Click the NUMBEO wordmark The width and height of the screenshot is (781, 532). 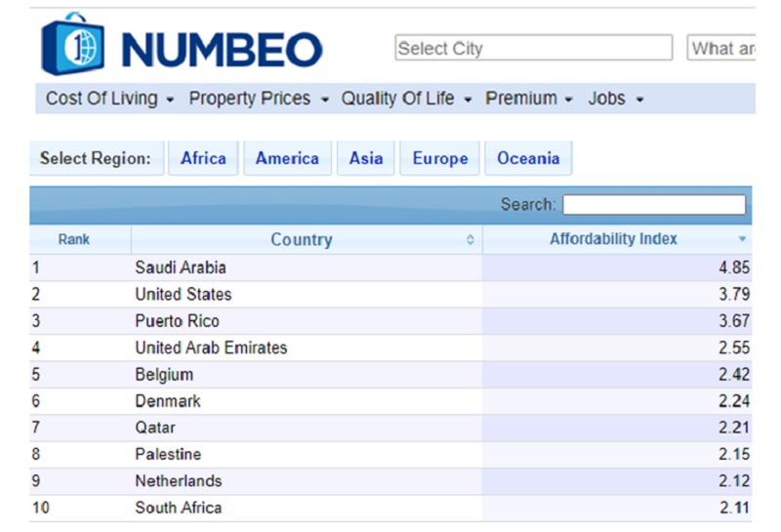[x=222, y=50]
